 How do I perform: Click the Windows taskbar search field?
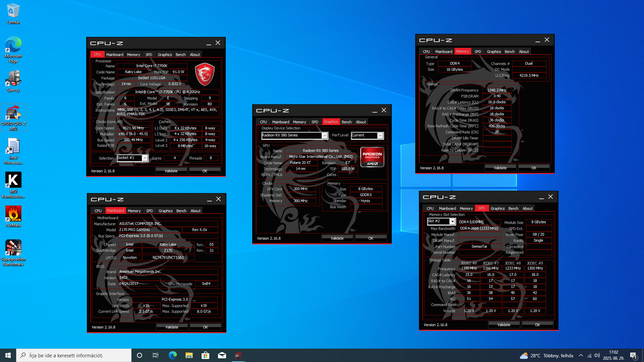74,355
